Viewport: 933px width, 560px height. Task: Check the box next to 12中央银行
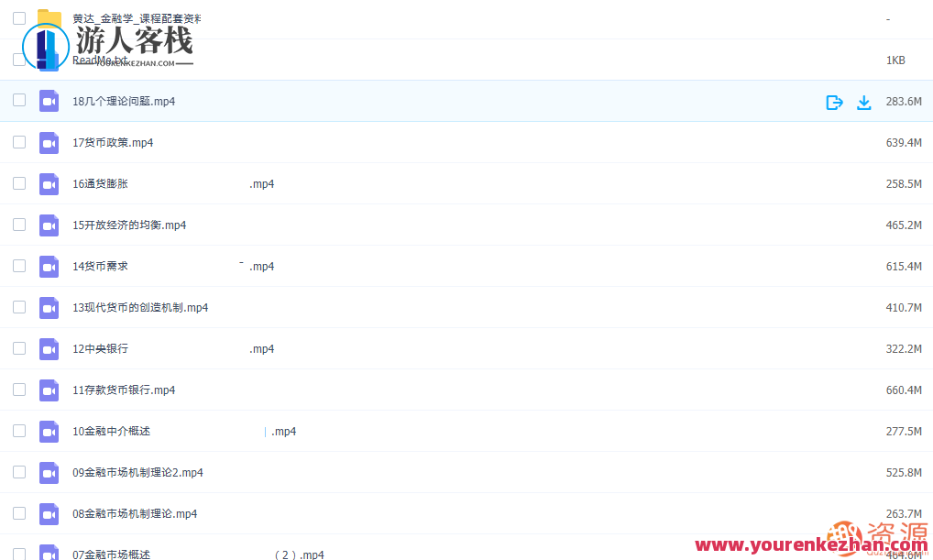coord(19,348)
